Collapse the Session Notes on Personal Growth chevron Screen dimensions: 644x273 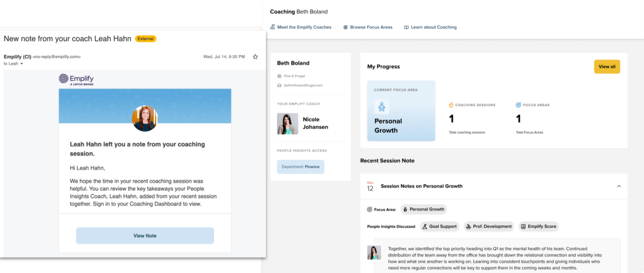[619, 186]
